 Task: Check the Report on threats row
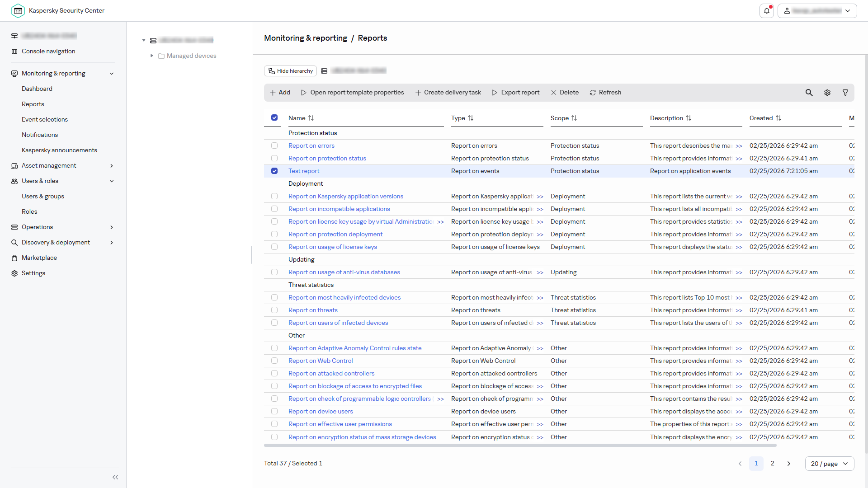tap(274, 310)
